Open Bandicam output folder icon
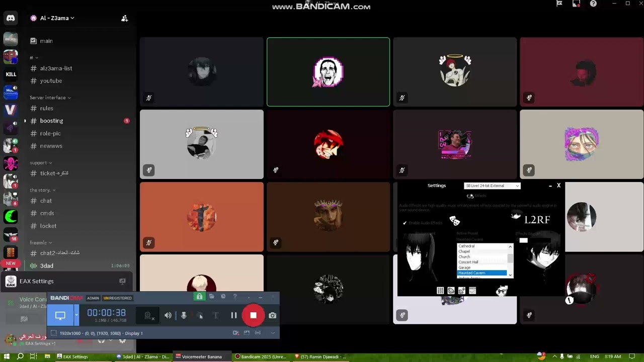Screen dimensions: 644x362 point(212,297)
